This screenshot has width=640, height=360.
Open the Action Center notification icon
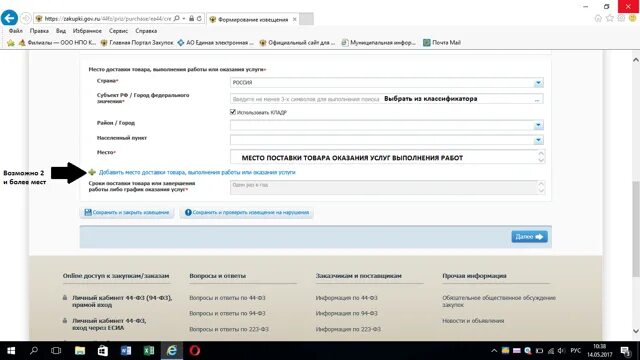point(625,351)
